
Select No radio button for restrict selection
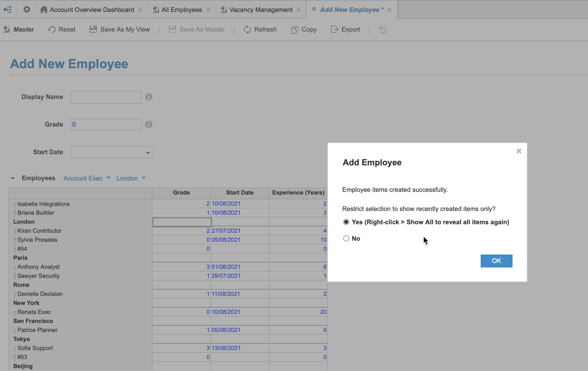(x=346, y=238)
